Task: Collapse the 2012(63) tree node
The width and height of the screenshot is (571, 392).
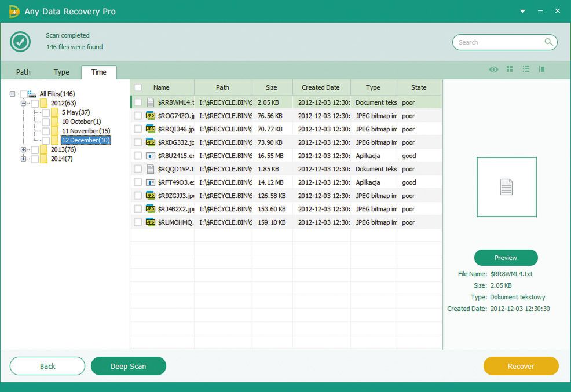Action: [x=24, y=103]
